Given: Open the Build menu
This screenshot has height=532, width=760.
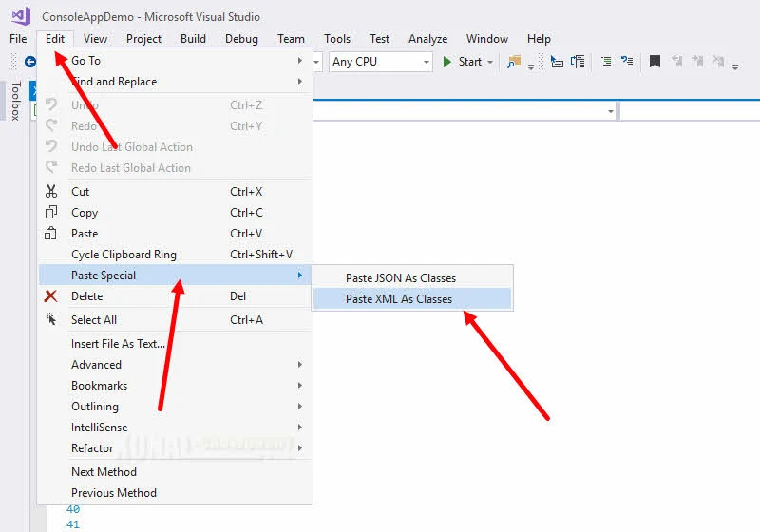Looking at the screenshot, I should click(x=194, y=39).
